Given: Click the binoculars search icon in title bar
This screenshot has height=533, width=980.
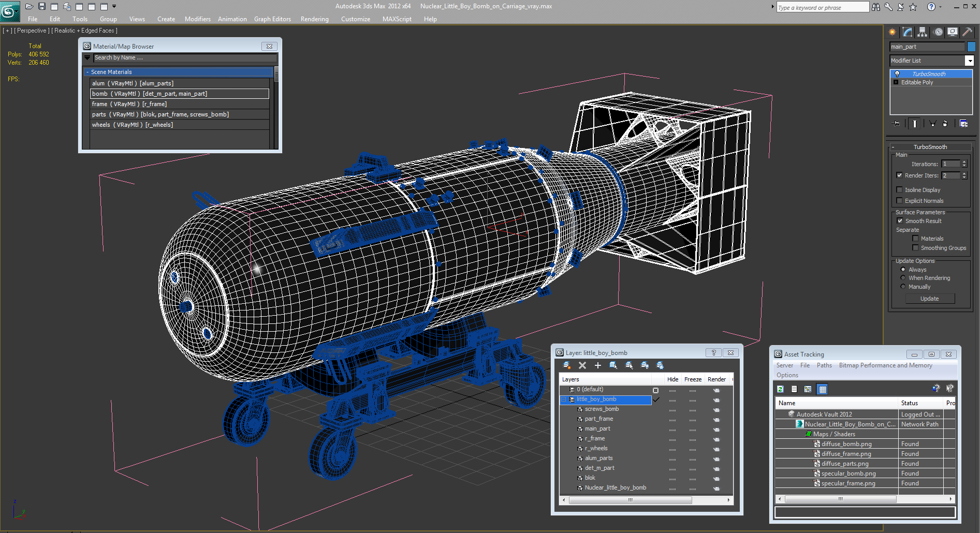Looking at the screenshot, I should pyautogui.click(x=876, y=7).
